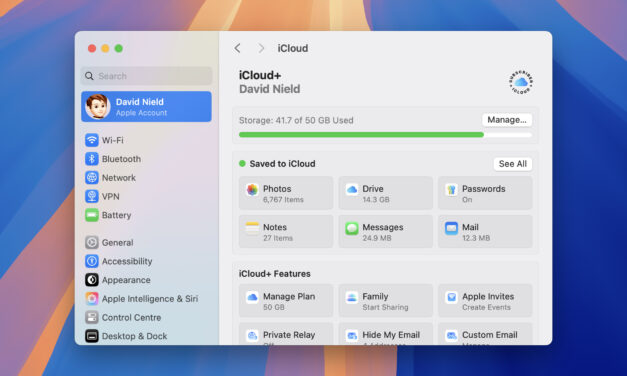Open the Family sharing icon
The height and width of the screenshot is (376, 627).
pyautogui.click(x=351, y=297)
